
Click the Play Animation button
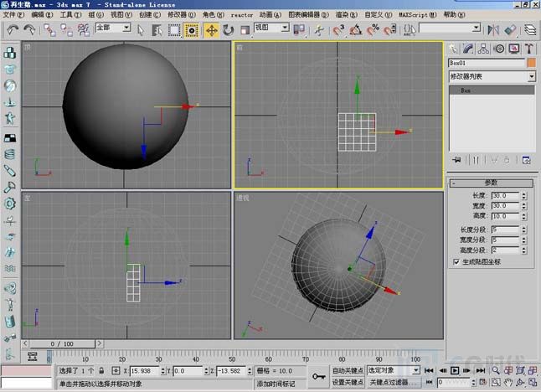(x=455, y=370)
